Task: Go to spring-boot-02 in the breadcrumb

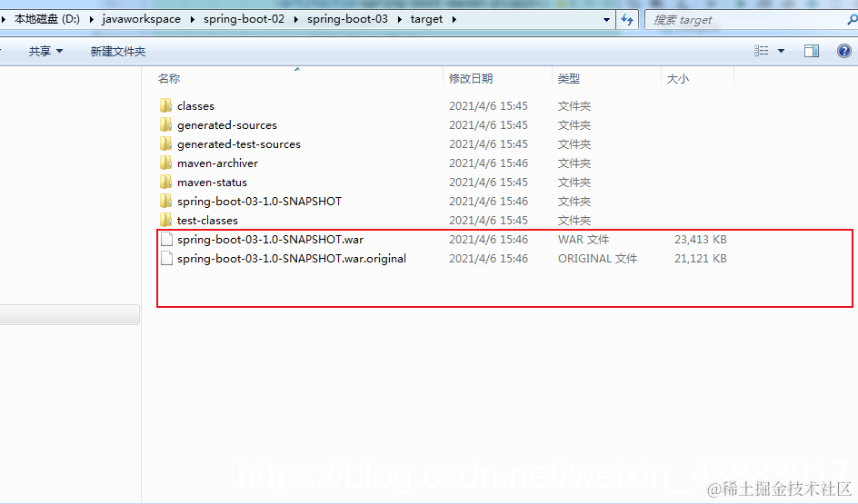Action: click(x=244, y=19)
